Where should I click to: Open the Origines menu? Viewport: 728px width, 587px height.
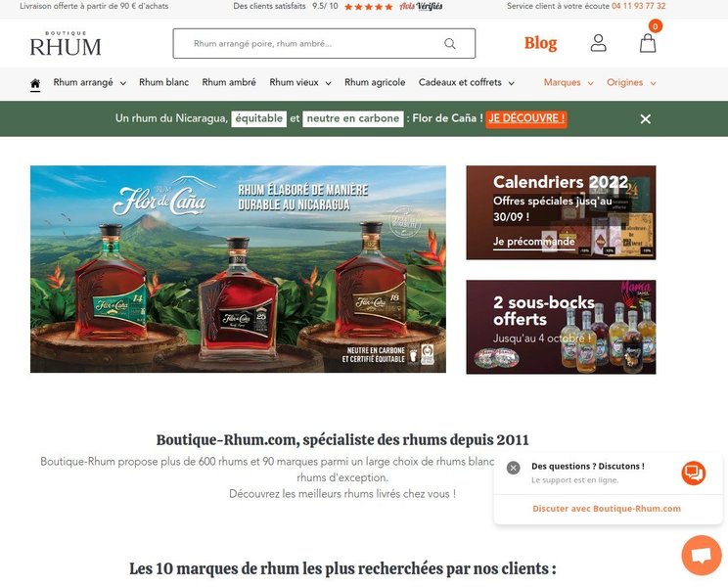(625, 82)
